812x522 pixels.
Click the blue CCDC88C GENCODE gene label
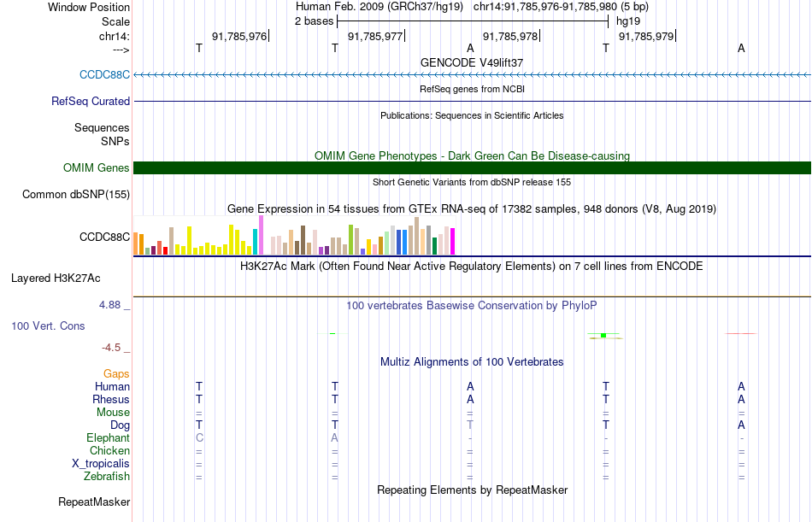pos(104,74)
